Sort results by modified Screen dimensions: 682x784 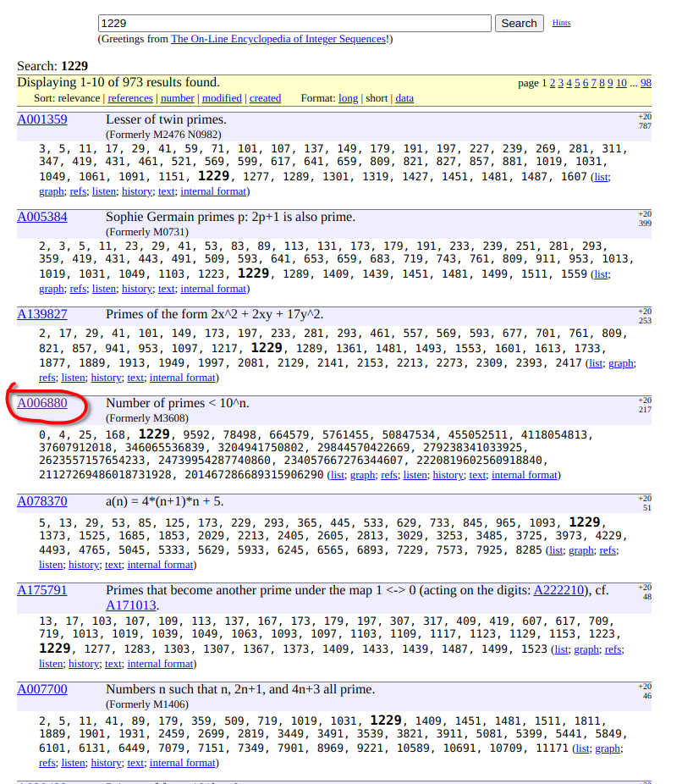[x=222, y=98]
